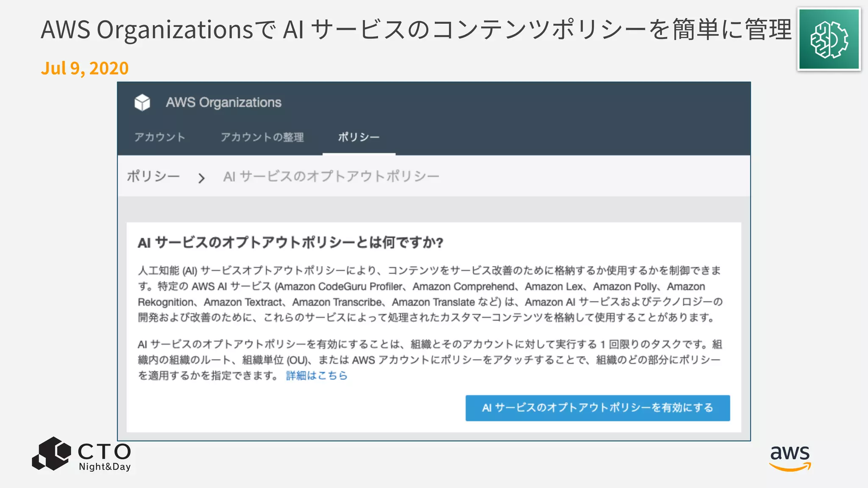The width and height of the screenshot is (868, 488).
Task: Select the ポリシー tab
Action: (x=359, y=137)
